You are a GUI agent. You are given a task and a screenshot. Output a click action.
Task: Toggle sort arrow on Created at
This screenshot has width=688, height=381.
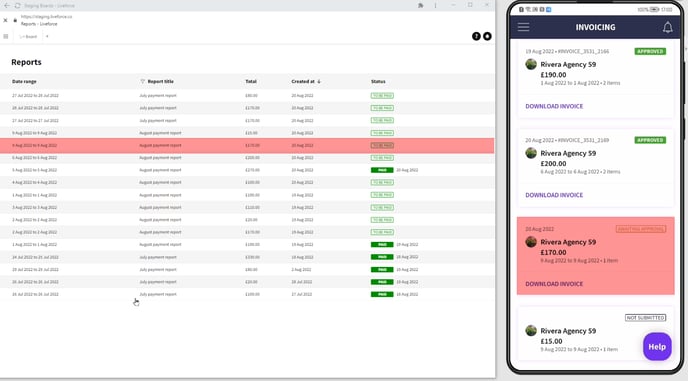(x=319, y=81)
